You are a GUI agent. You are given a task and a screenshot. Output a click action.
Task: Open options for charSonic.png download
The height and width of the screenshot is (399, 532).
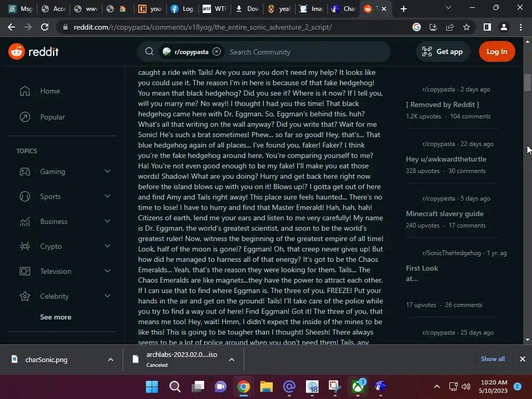pyautogui.click(x=111, y=360)
